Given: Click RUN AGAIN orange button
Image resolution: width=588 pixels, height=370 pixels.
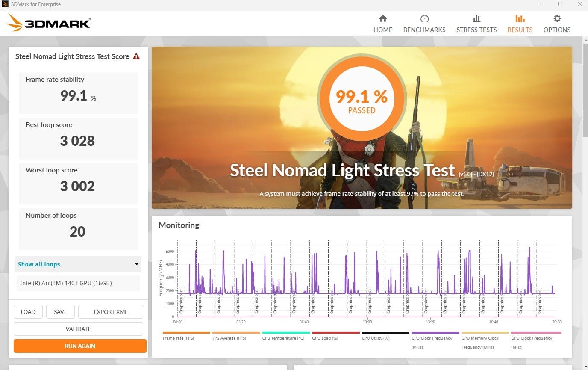Looking at the screenshot, I should (80, 346).
